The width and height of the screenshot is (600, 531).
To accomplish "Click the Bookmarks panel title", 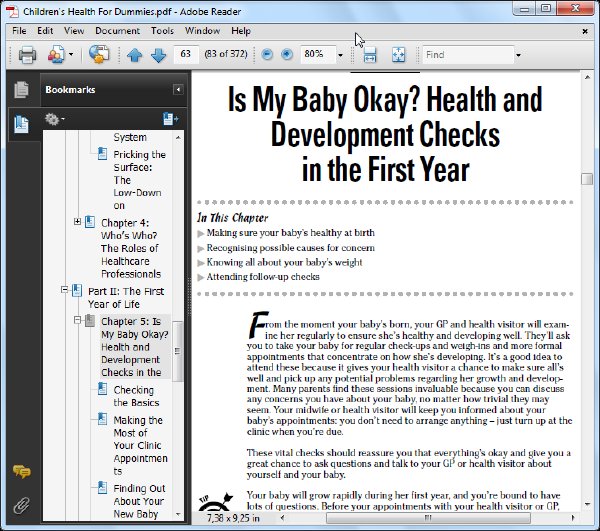I will (x=70, y=90).
